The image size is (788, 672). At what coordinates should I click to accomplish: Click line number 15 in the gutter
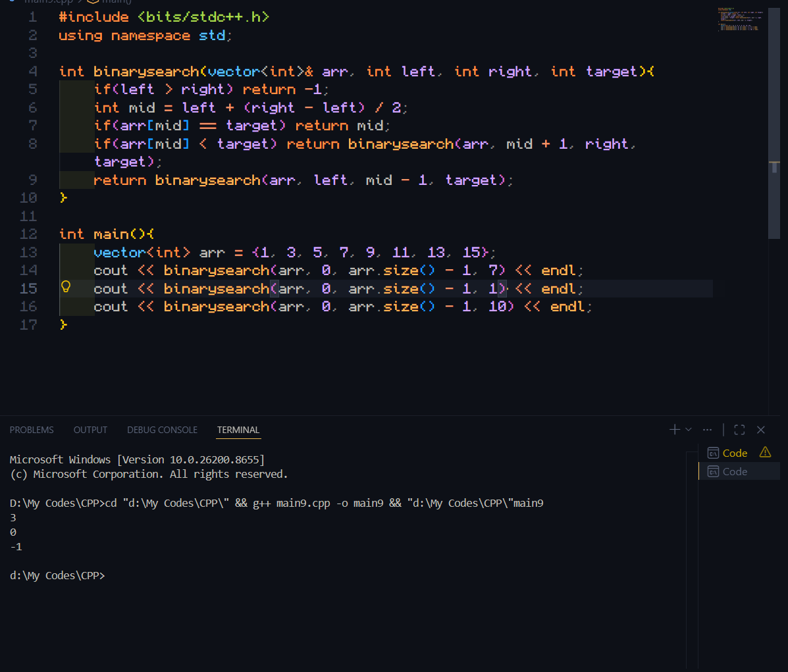[29, 288]
